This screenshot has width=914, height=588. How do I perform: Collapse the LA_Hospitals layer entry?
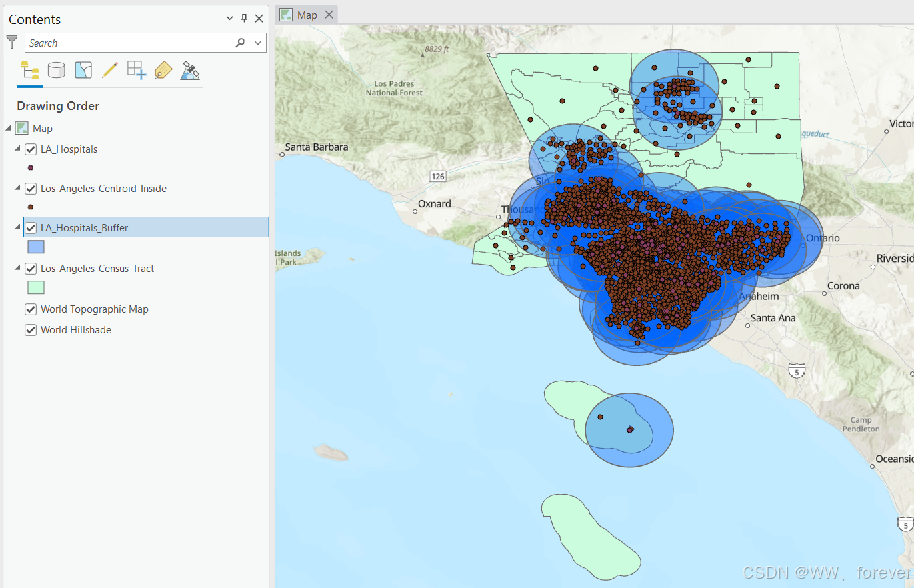17,149
